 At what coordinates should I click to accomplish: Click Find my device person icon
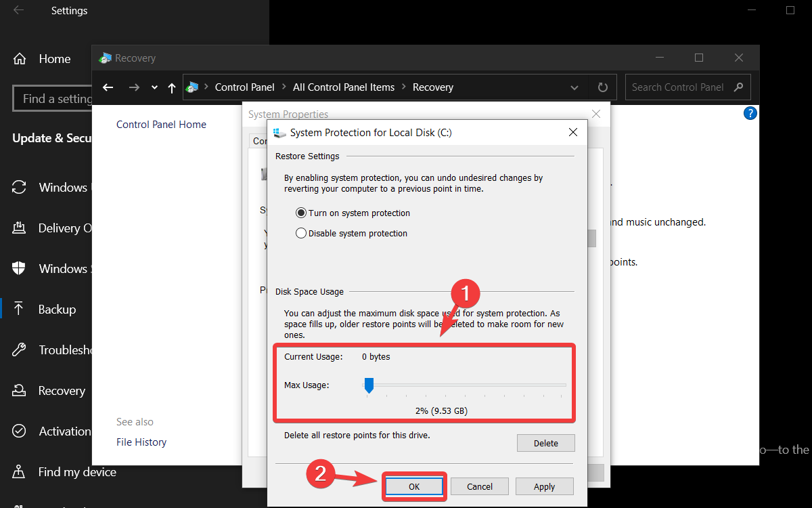(20, 472)
